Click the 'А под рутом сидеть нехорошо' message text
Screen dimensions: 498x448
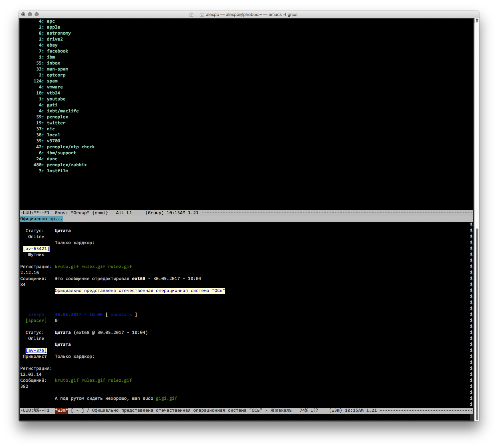click(x=91, y=398)
